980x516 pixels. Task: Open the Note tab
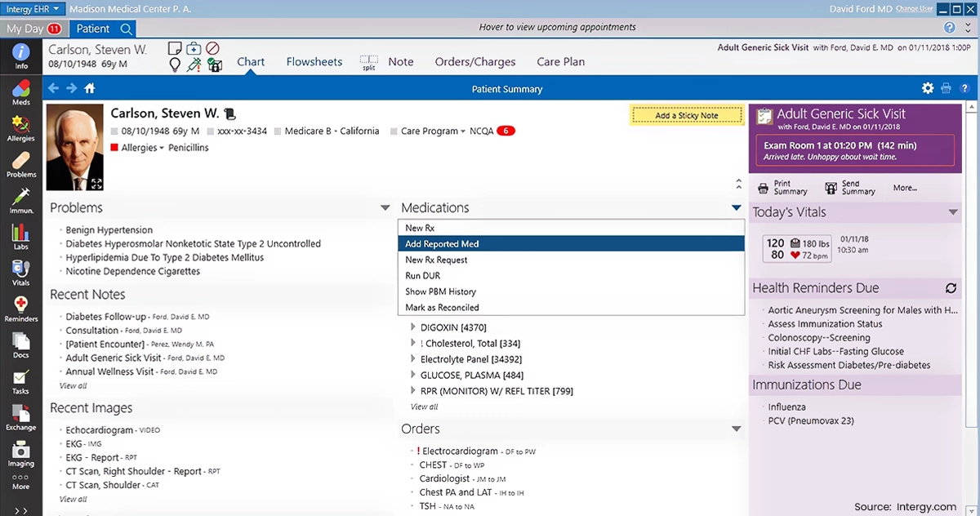click(401, 62)
